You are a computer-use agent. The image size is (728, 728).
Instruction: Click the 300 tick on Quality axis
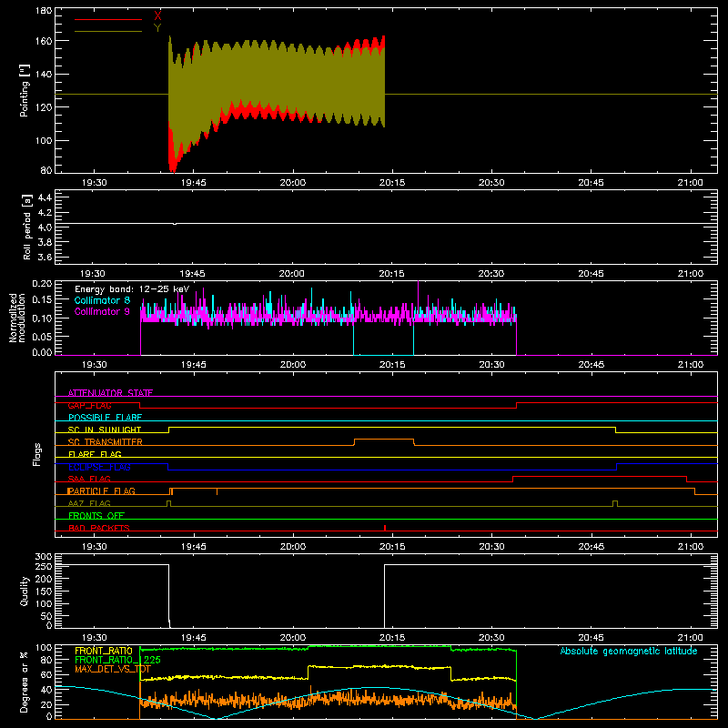click(44, 557)
